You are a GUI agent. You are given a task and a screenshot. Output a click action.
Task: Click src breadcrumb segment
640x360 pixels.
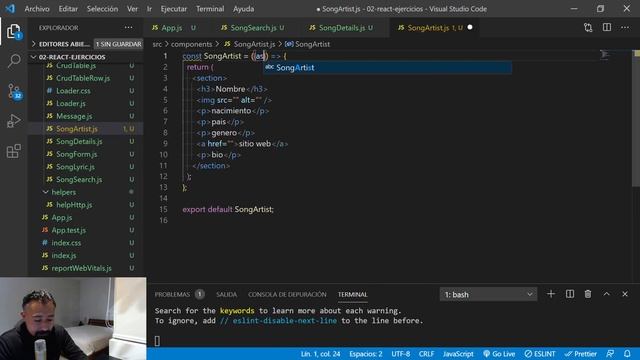tap(157, 44)
